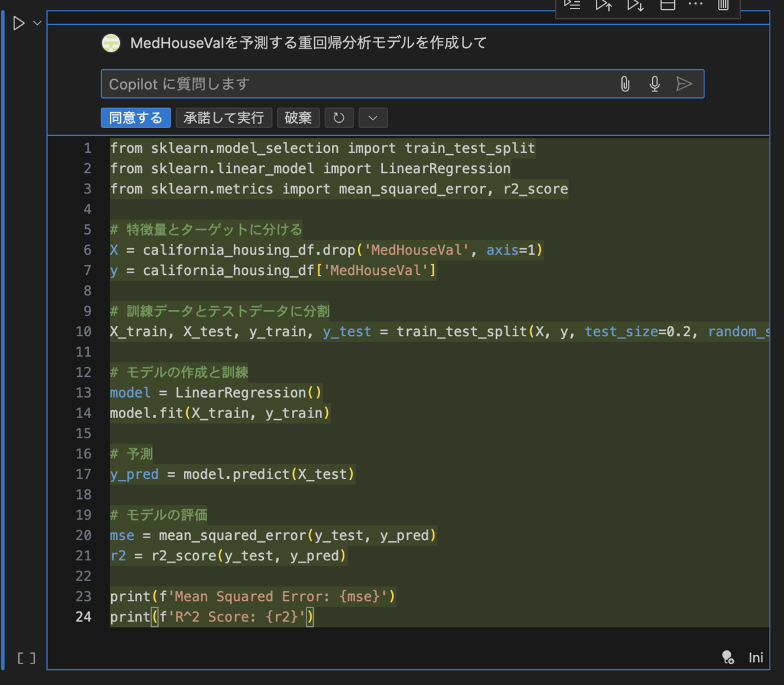Click comment モデルの評価 on line 19
This screenshot has height=685, width=784.
point(159,515)
